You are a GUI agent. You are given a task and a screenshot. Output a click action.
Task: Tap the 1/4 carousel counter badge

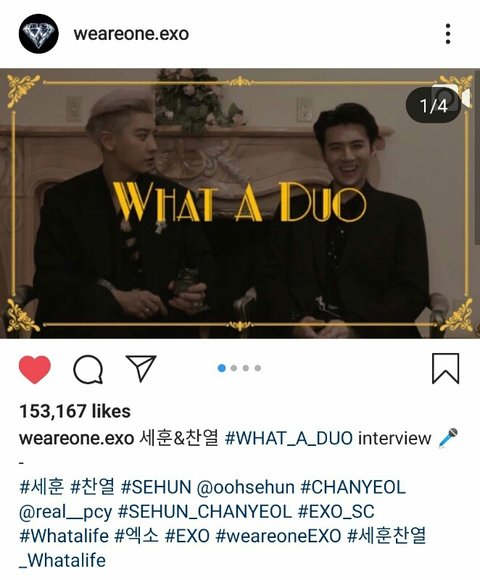(431, 106)
